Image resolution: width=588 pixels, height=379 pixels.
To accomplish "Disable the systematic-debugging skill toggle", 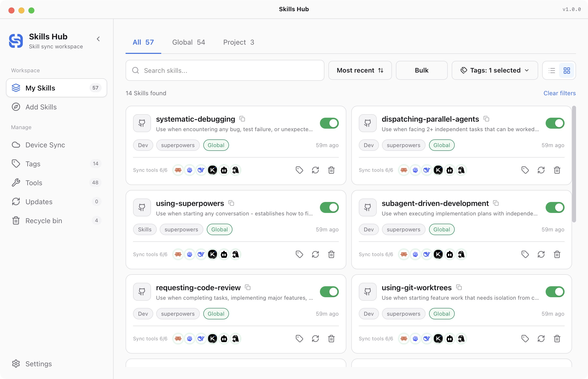I will pos(329,123).
